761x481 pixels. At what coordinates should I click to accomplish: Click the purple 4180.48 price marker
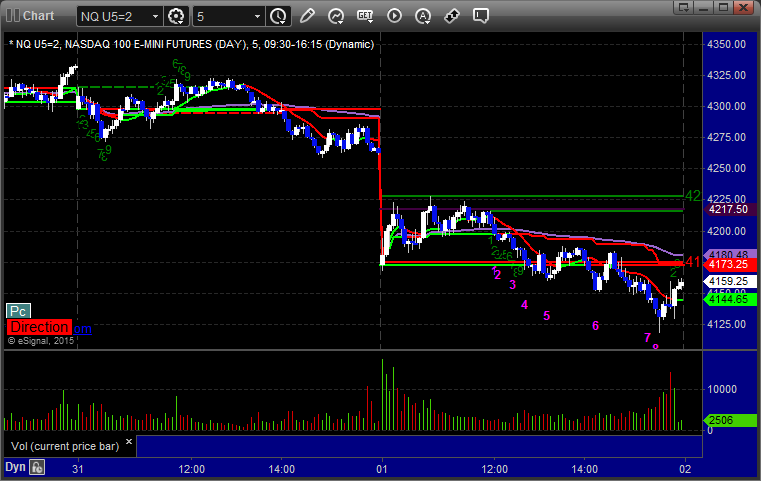pyautogui.click(x=728, y=254)
